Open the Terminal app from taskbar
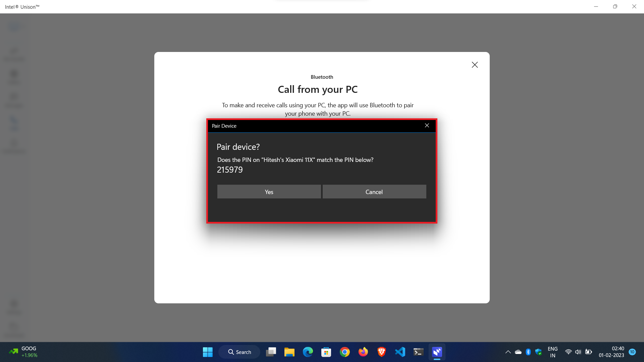The width and height of the screenshot is (644, 362). (419, 352)
